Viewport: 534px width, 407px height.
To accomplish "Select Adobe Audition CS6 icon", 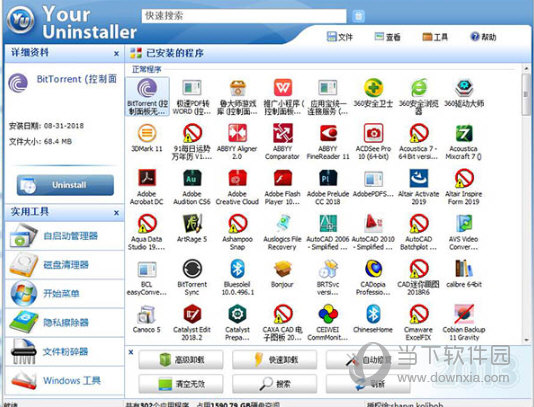I will click(x=192, y=178).
